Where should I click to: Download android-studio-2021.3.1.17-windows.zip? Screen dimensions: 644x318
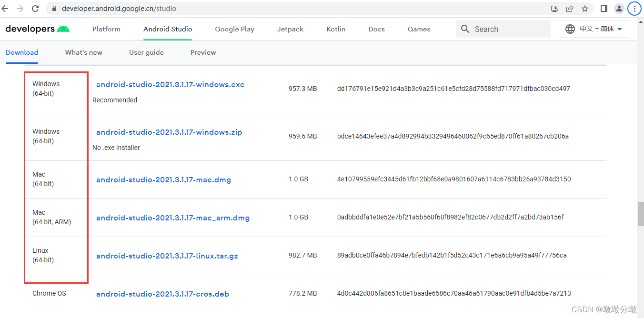pyautogui.click(x=169, y=132)
